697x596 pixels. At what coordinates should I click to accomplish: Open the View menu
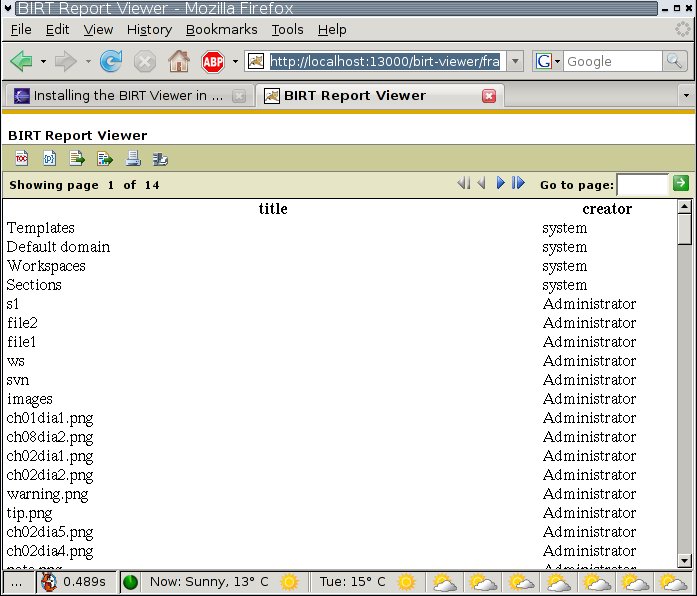pyautogui.click(x=98, y=29)
